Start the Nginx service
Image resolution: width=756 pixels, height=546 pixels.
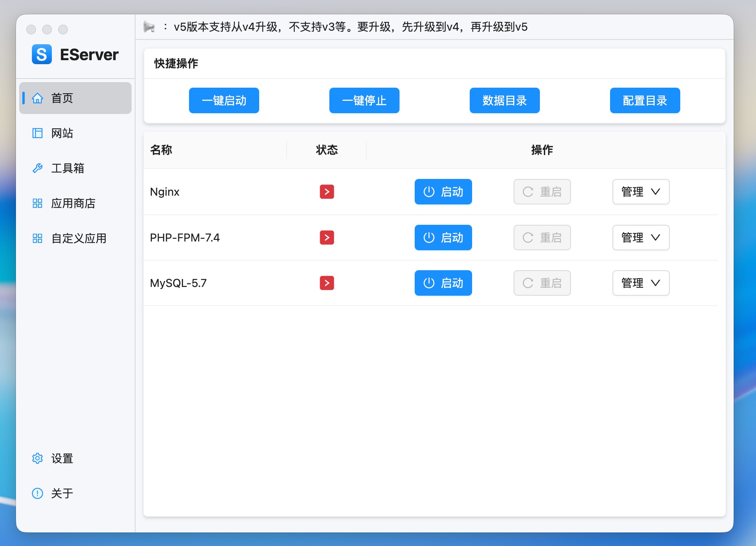[x=443, y=192]
